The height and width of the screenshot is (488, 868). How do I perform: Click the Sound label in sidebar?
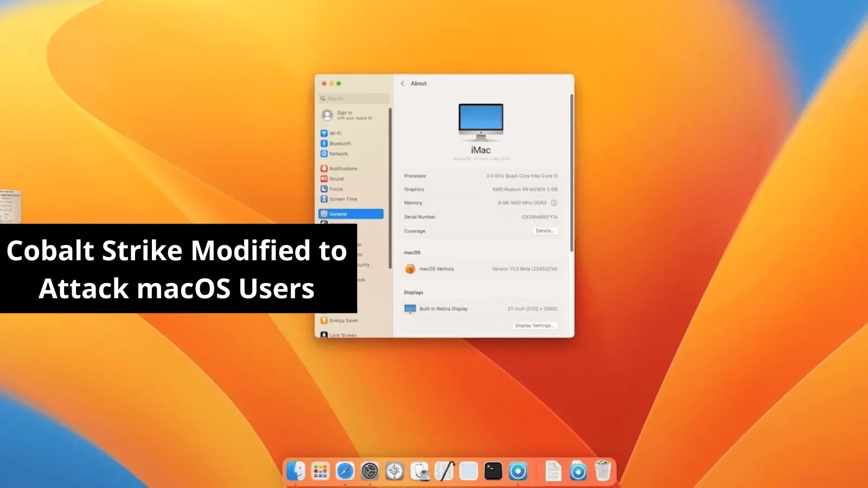click(336, 179)
